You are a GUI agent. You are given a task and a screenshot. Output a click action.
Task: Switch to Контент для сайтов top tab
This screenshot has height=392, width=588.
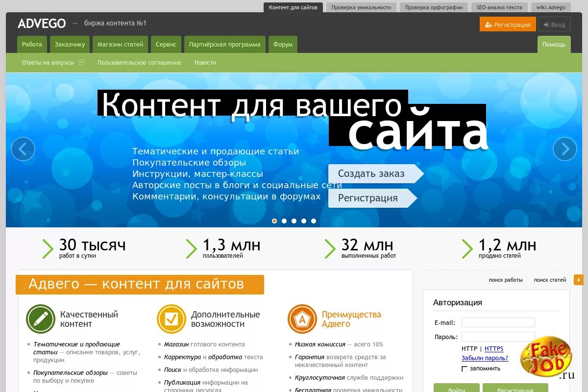[293, 7]
